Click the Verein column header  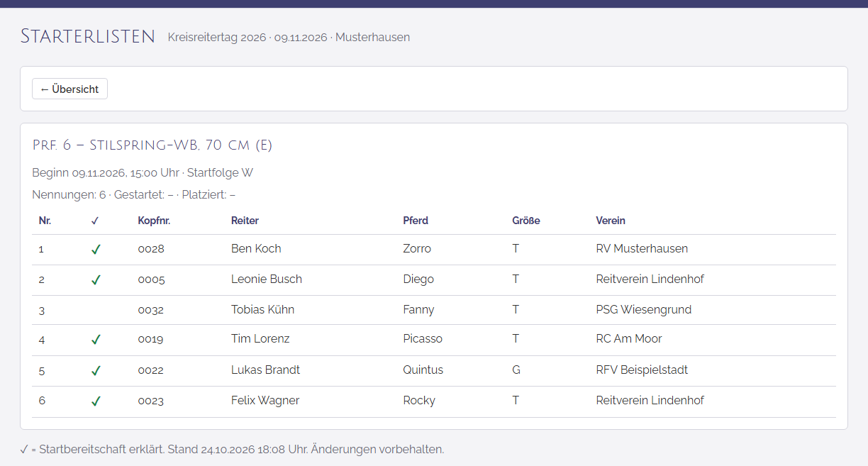point(611,221)
